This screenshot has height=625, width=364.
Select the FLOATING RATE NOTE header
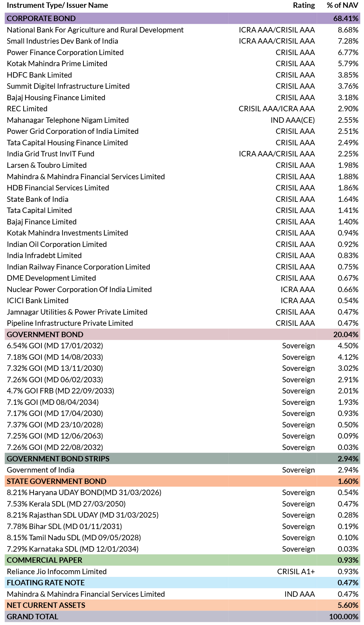[182, 583]
